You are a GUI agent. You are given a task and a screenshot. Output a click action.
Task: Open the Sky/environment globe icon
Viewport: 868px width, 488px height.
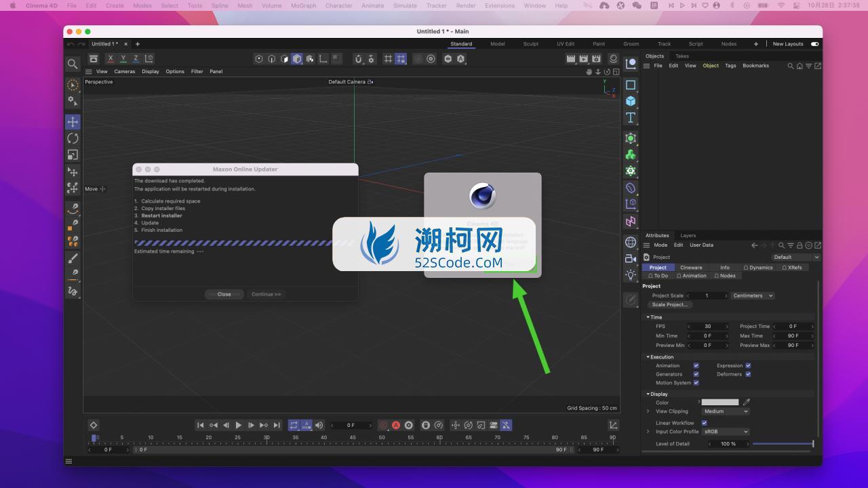pos(631,242)
